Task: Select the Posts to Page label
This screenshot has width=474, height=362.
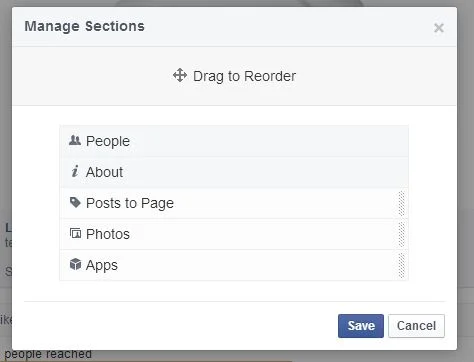Action: coord(130,203)
